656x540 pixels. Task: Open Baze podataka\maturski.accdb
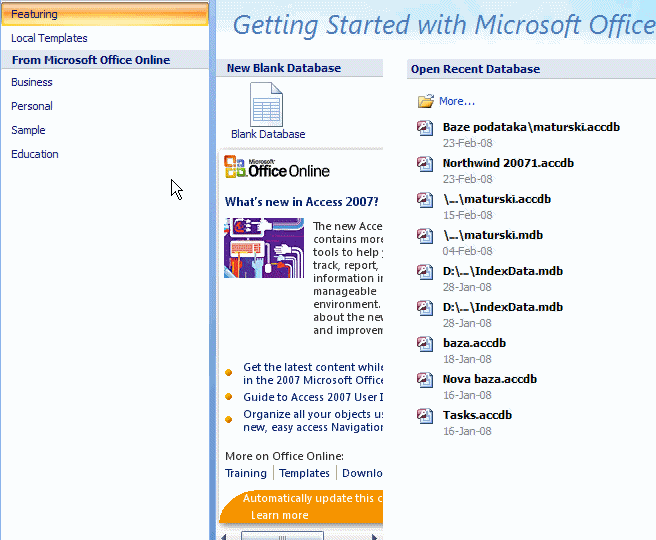click(x=531, y=127)
